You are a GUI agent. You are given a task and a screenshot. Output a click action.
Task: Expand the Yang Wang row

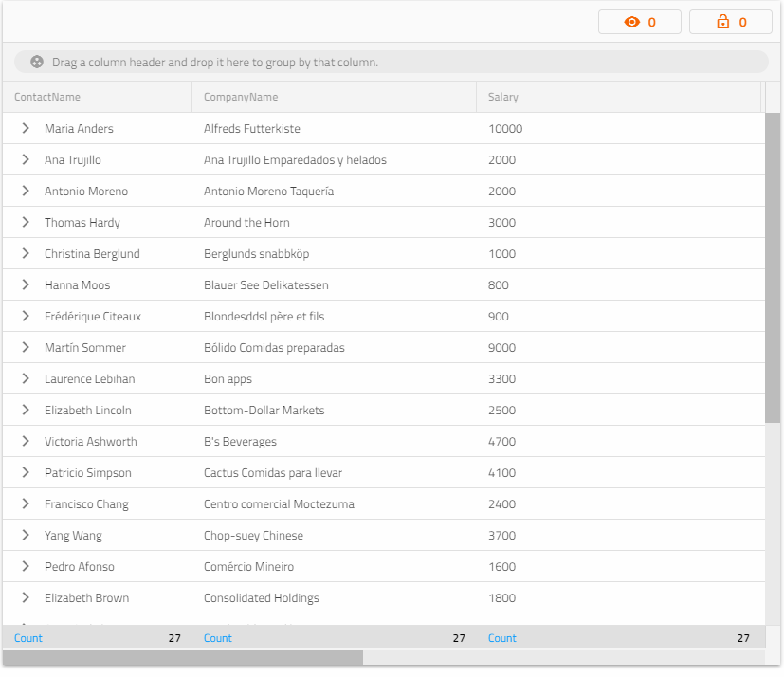click(26, 535)
